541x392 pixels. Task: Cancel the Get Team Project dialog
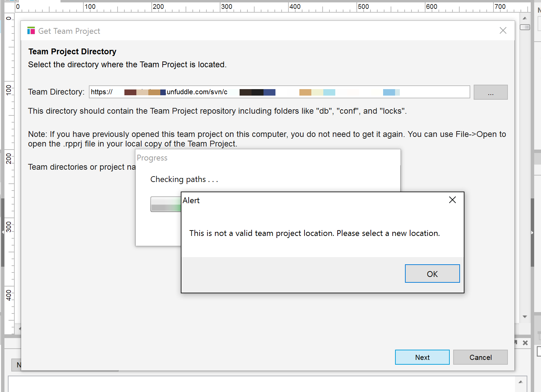(481, 357)
